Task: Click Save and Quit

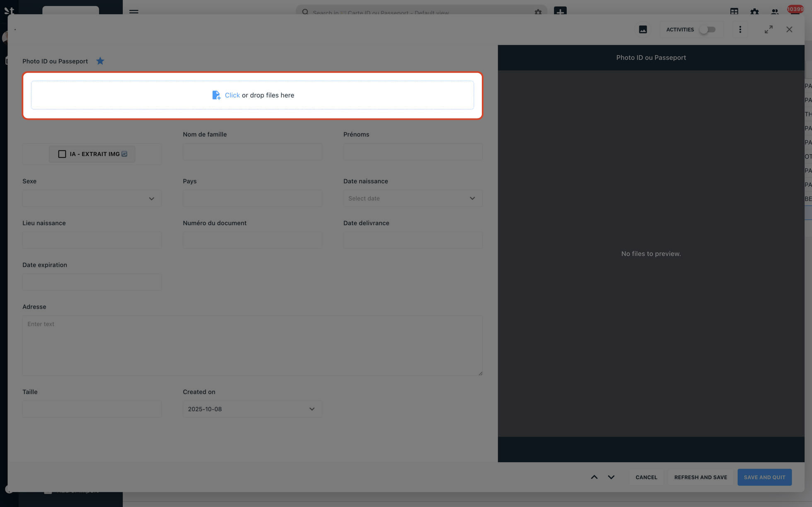Action: 764,477
